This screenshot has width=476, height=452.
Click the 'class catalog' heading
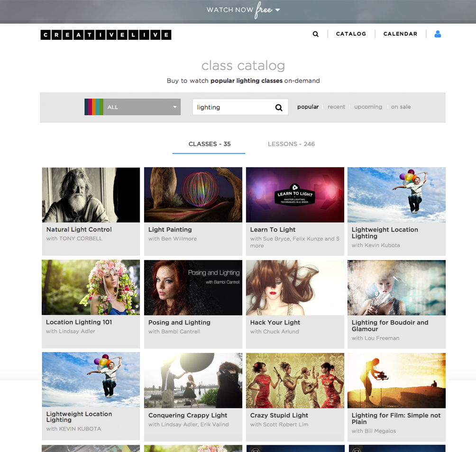(243, 65)
